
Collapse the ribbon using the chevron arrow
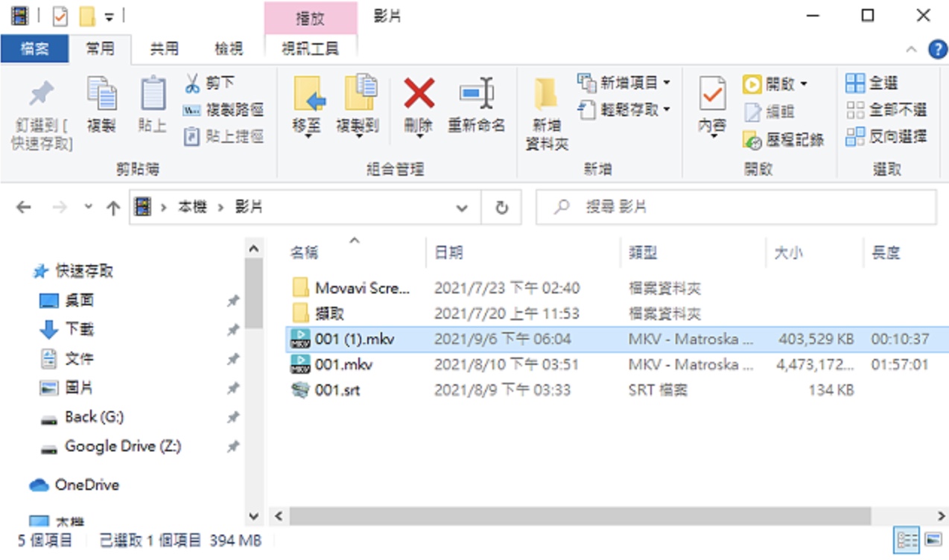[x=911, y=50]
